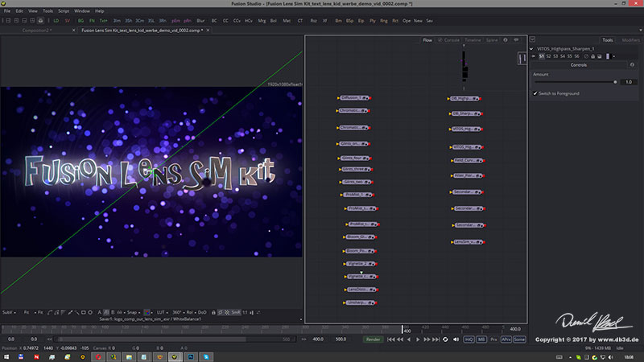The image size is (644, 362).
Task: Open Photoshop from the taskbar
Action: coord(191,357)
